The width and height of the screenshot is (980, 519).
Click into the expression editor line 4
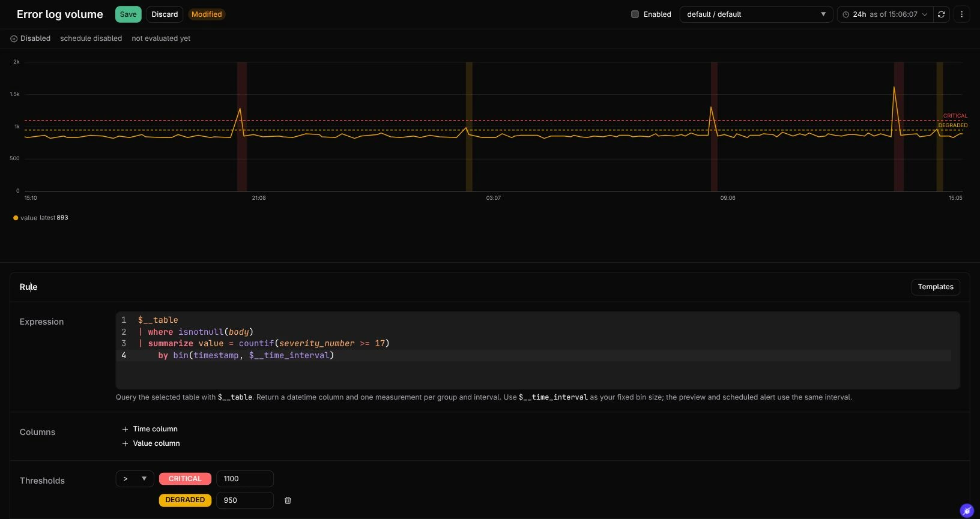[x=534, y=355]
